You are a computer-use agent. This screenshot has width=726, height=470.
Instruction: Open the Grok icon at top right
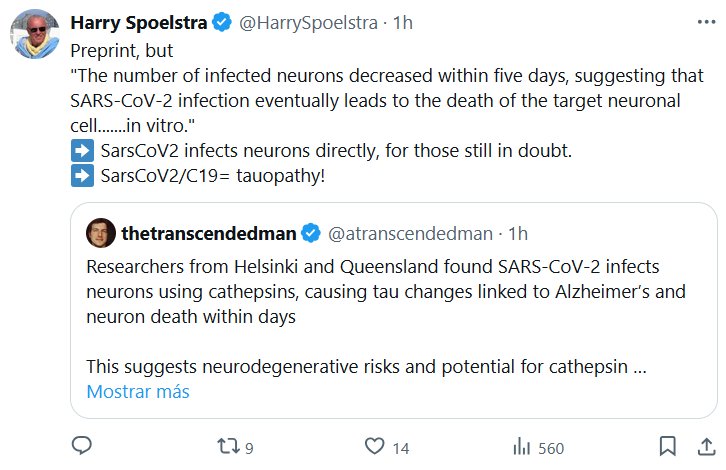click(665, 21)
